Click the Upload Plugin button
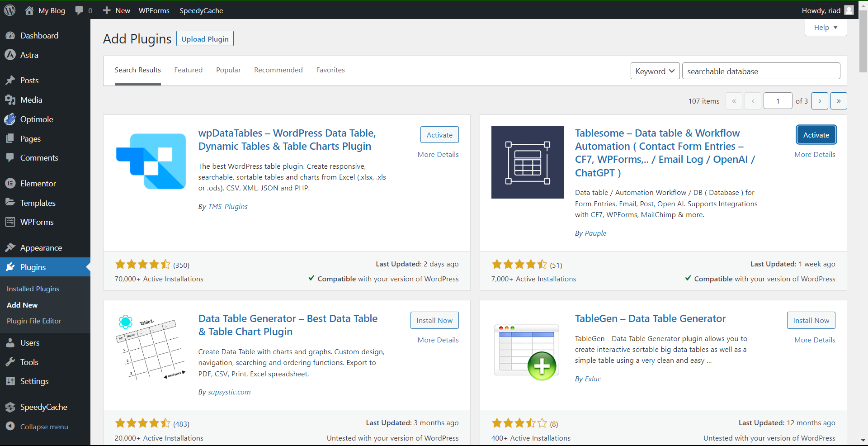Screen dimensions: 868x446 (x=204, y=38)
